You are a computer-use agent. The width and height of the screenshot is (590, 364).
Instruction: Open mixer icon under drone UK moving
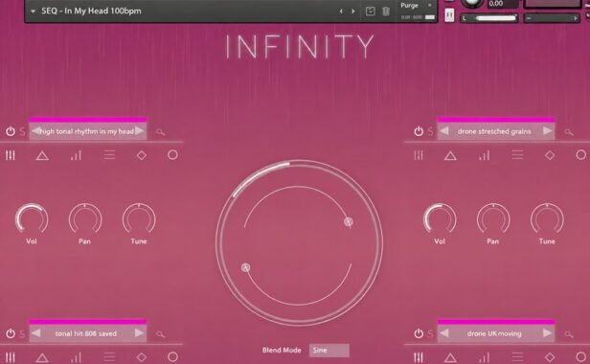[x=419, y=357]
